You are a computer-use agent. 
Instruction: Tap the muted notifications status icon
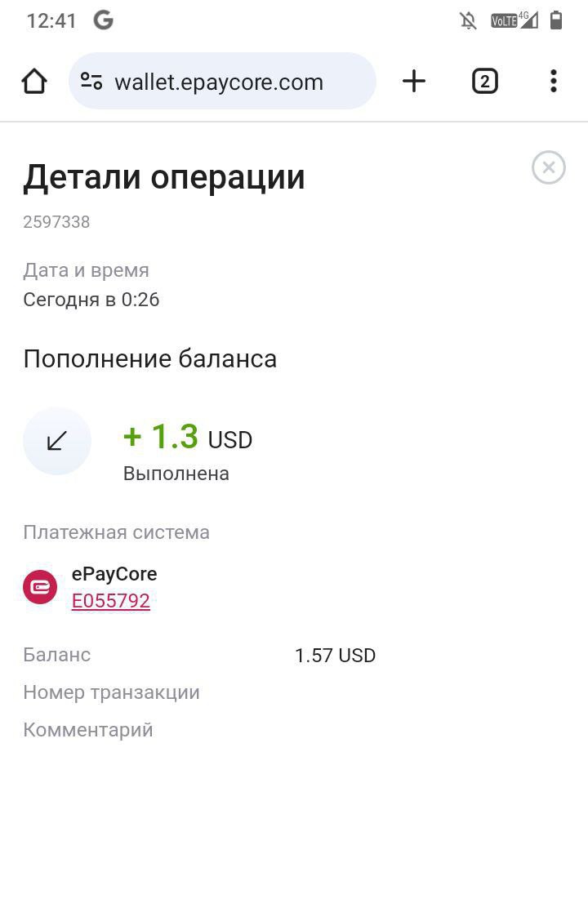[468, 21]
